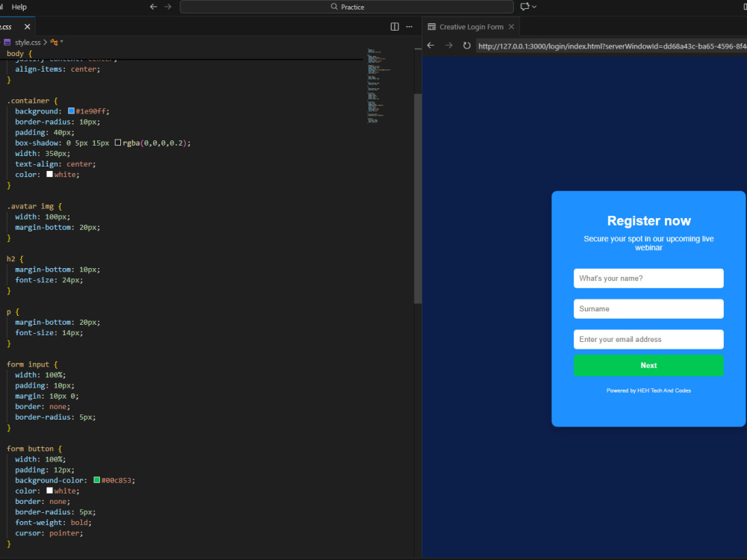Go back in the preview browser
Viewport: 747px width, 560px height.
(431, 46)
